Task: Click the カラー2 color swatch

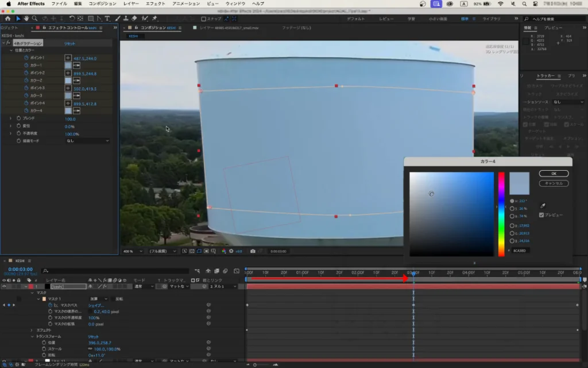Action: [68, 80]
